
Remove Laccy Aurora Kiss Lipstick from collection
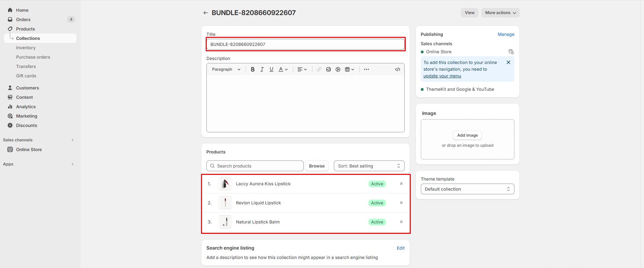401,184
